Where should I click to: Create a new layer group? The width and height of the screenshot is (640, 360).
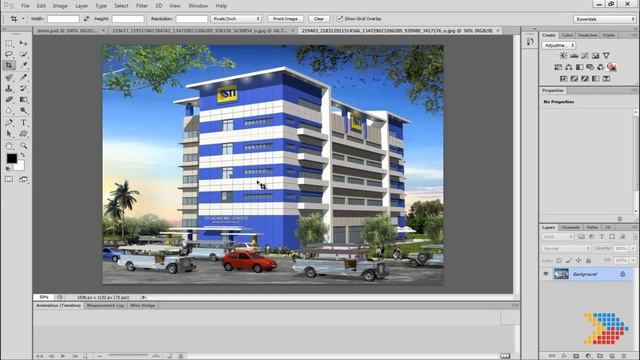[x=600, y=356]
